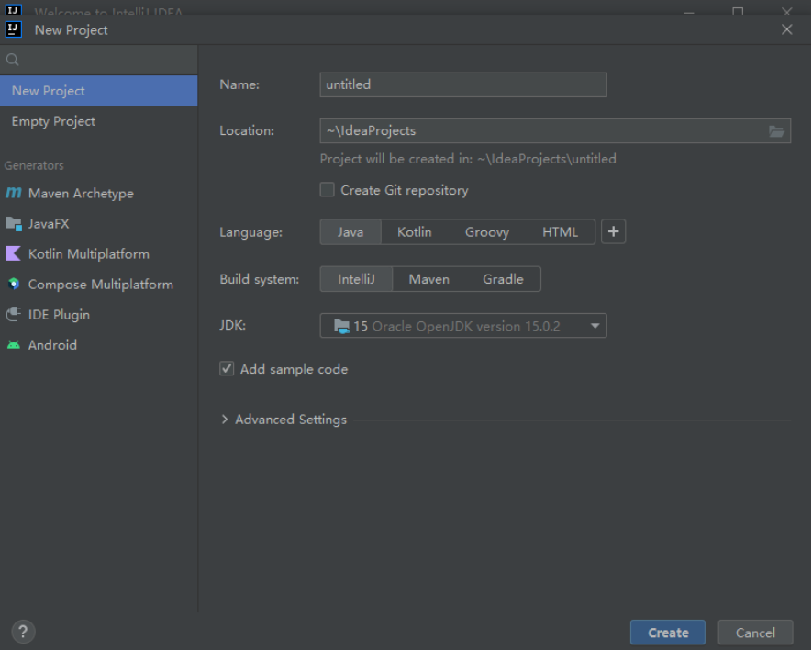This screenshot has width=812, height=650.
Task: Select JavaFX generator label
Action: click(49, 224)
